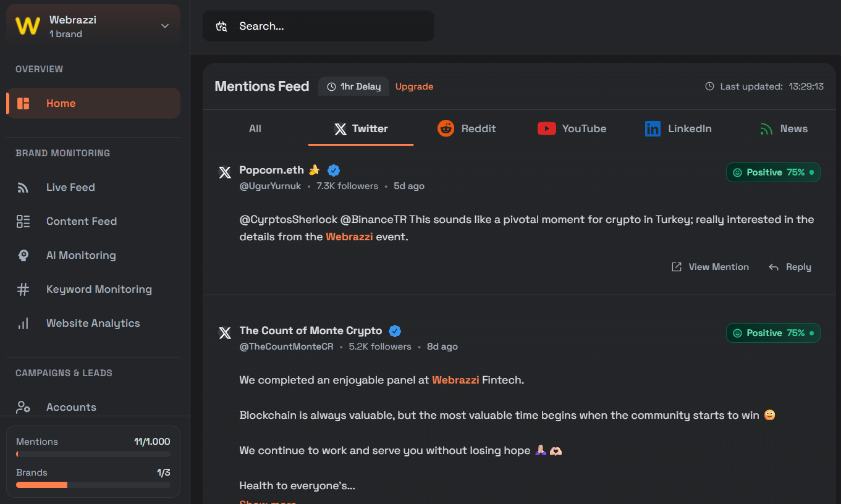Click the Mentions usage progress bar
The height and width of the screenshot is (504, 841).
[x=93, y=454]
